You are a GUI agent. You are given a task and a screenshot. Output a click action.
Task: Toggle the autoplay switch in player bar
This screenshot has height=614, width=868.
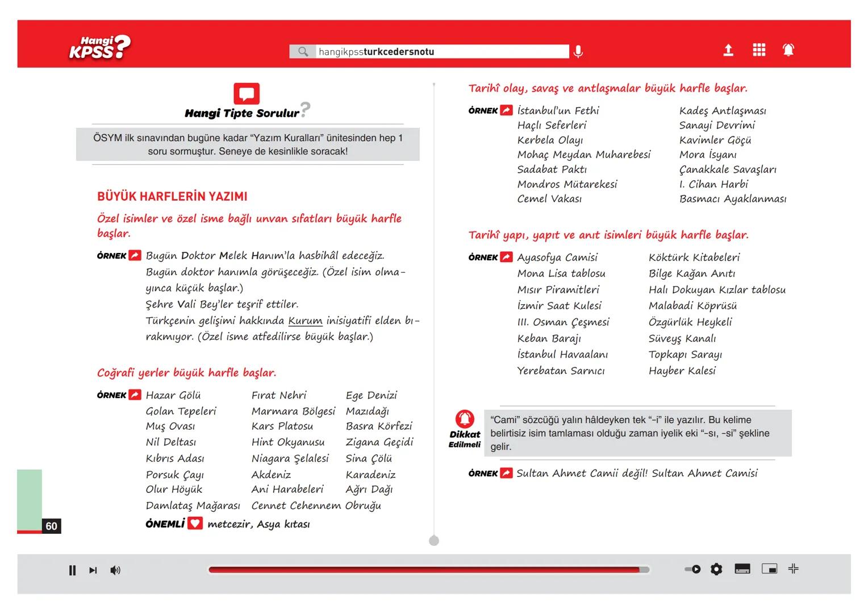pyautogui.click(x=692, y=569)
